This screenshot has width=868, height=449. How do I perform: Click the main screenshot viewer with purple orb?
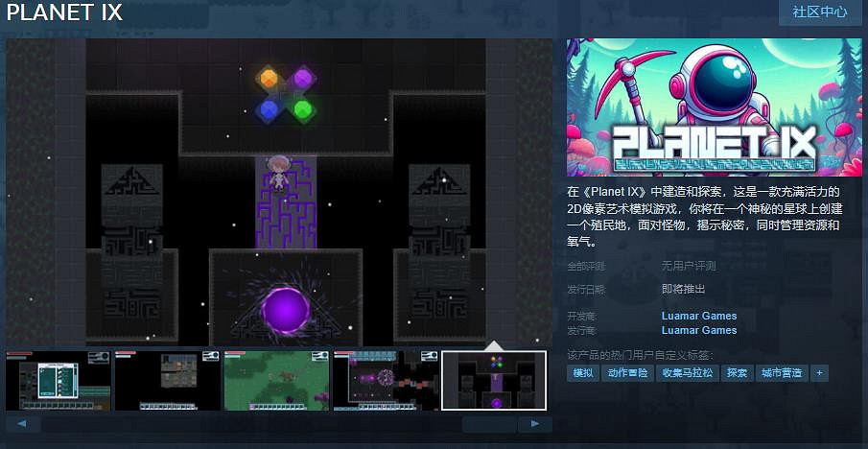point(279,192)
